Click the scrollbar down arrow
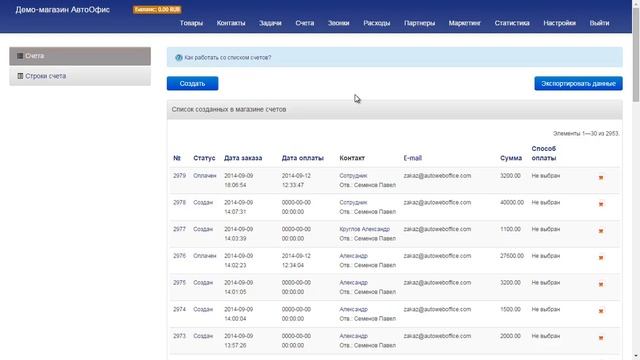This screenshot has height=360, width=640. 636,356
